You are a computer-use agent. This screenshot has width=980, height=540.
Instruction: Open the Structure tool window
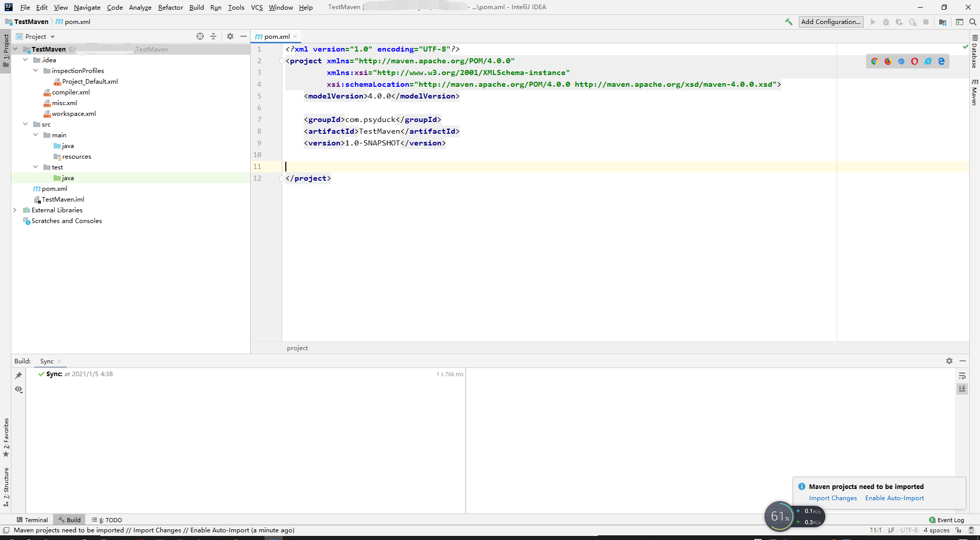click(x=6, y=487)
